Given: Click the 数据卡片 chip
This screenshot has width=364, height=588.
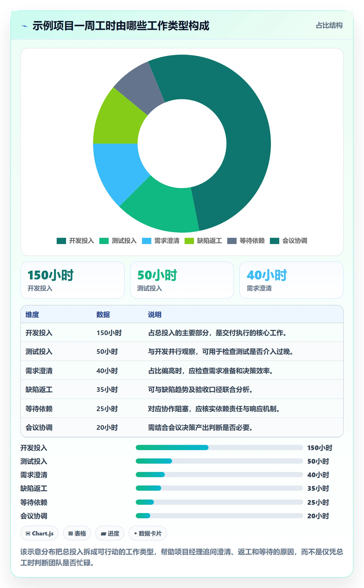Looking at the screenshot, I should click(x=148, y=533).
